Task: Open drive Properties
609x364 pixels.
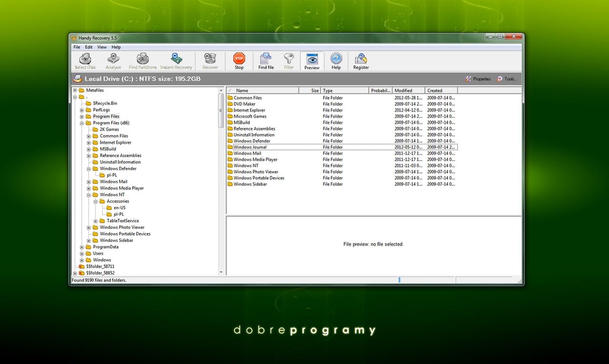Action: click(x=478, y=79)
